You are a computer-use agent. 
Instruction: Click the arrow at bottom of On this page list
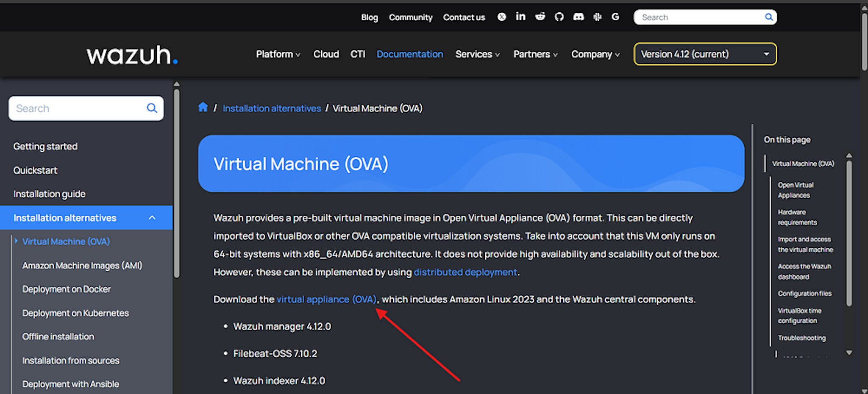point(849,352)
